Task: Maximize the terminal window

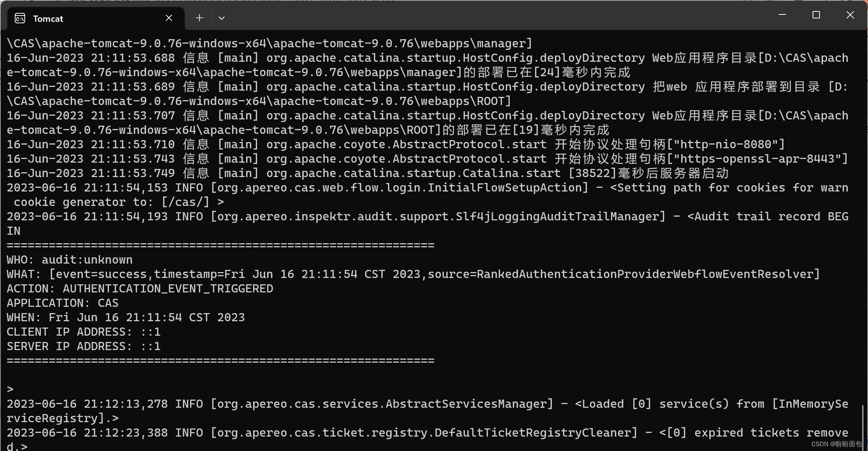Action: pyautogui.click(x=816, y=15)
